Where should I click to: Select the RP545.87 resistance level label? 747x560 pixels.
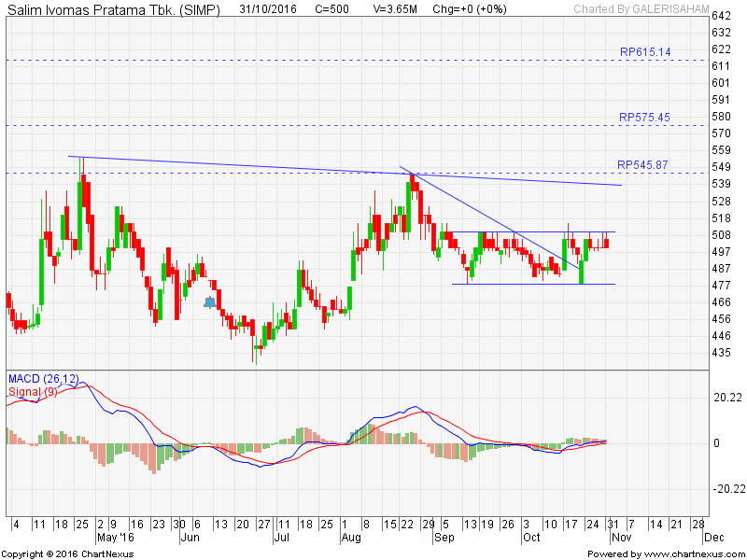645,165
